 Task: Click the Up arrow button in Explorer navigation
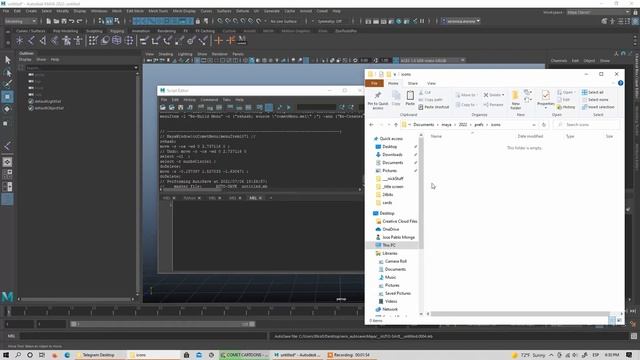pos(396,125)
